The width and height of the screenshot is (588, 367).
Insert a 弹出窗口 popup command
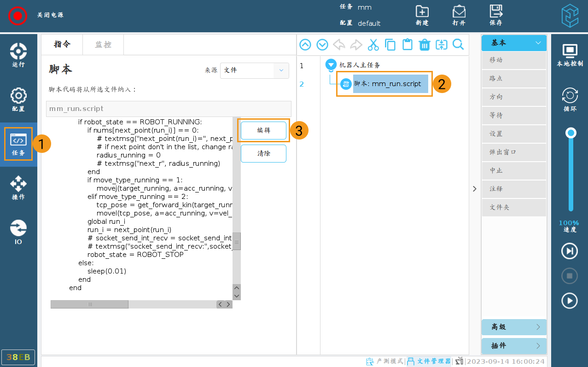514,152
